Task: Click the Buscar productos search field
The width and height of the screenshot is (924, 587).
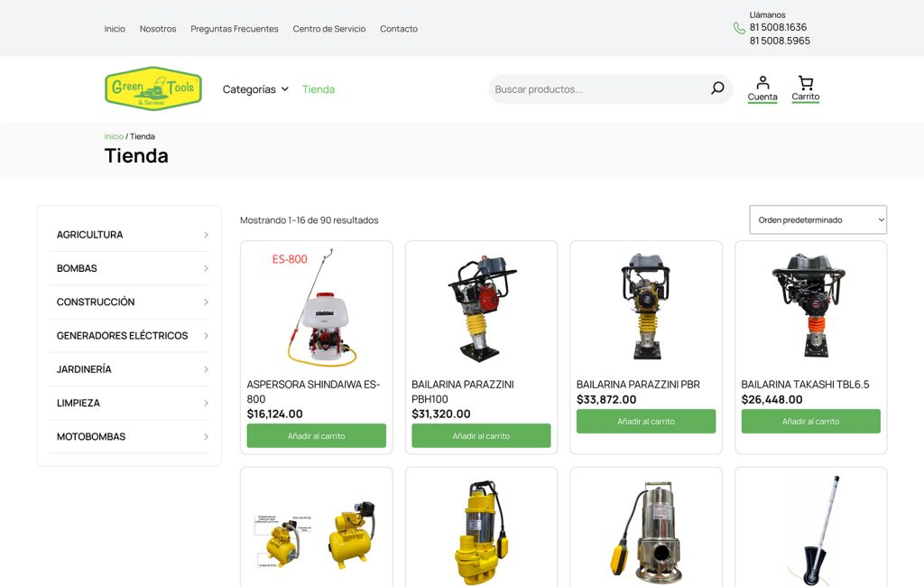Action: [x=587, y=89]
